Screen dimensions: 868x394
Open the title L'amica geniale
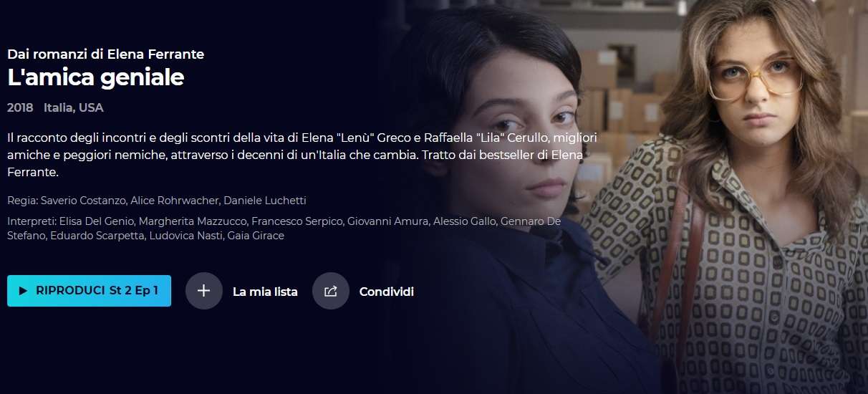coord(96,77)
